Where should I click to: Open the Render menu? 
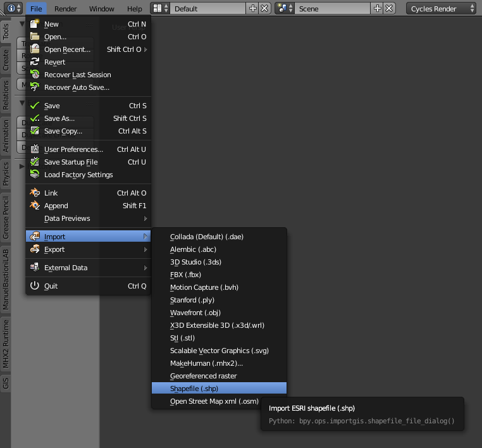click(66, 9)
